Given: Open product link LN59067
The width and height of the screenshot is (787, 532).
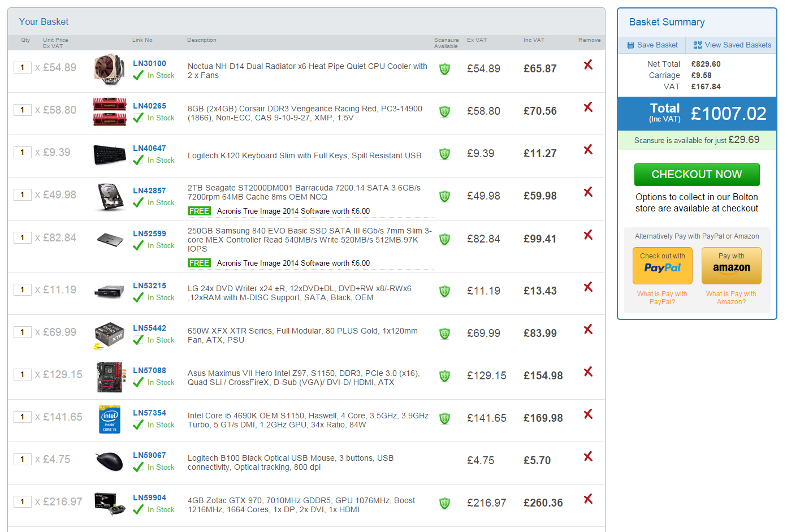Looking at the screenshot, I should click(150, 456).
